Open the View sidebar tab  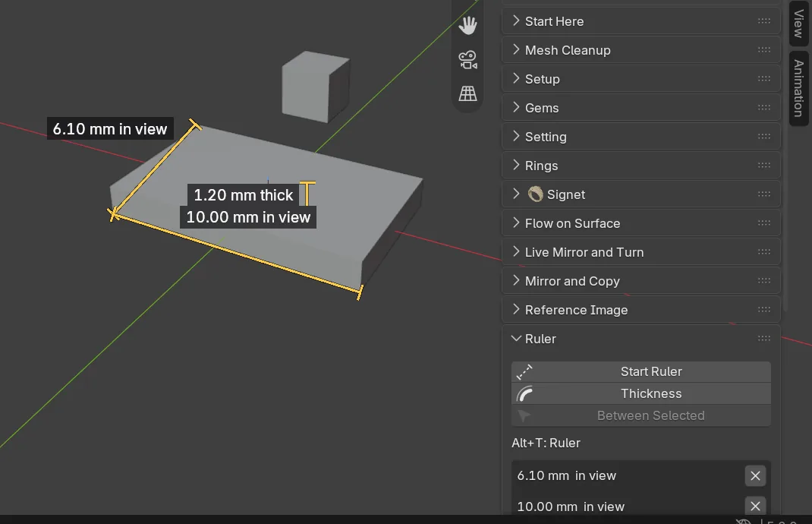click(x=799, y=24)
